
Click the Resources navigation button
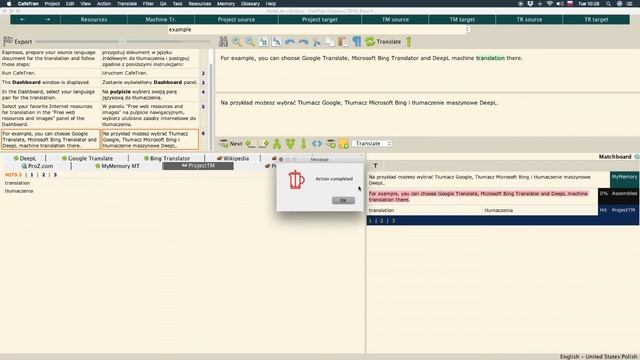point(94,19)
